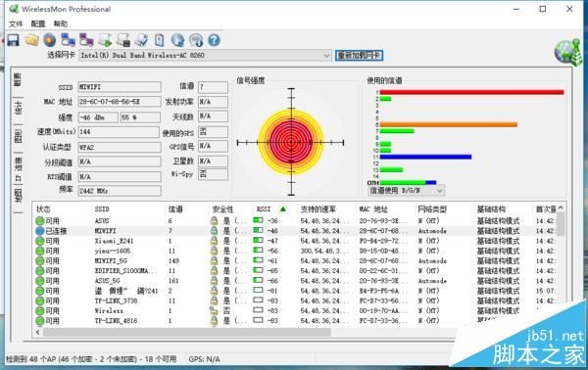Image resolution: width=588 pixels, height=370 pixels.
Task: Open the 文件 menu
Action: (x=16, y=23)
